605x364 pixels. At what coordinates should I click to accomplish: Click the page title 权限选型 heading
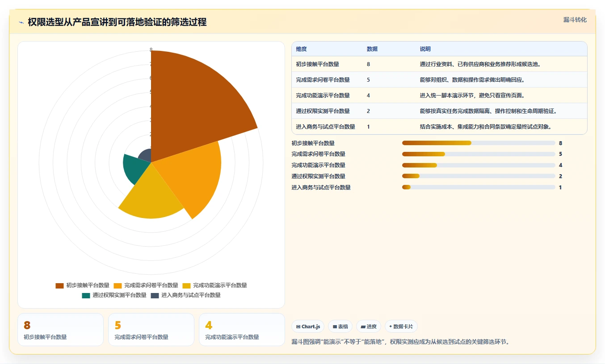(117, 22)
